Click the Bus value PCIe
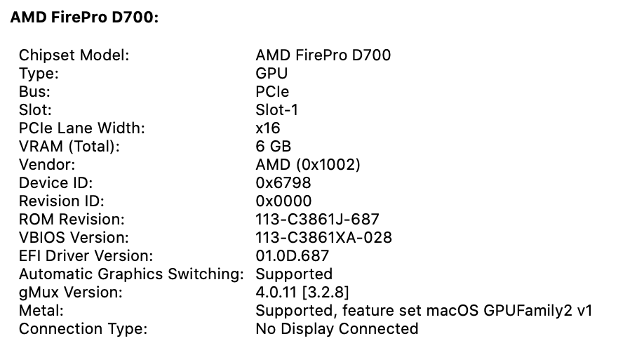This screenshot has height=355, width=644. click(272, 91)
